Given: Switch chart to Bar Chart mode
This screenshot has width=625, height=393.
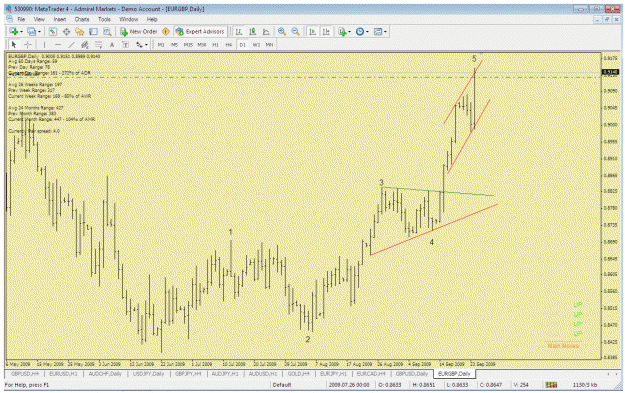Looking at the screenshot, I should [x=239, y=31].
